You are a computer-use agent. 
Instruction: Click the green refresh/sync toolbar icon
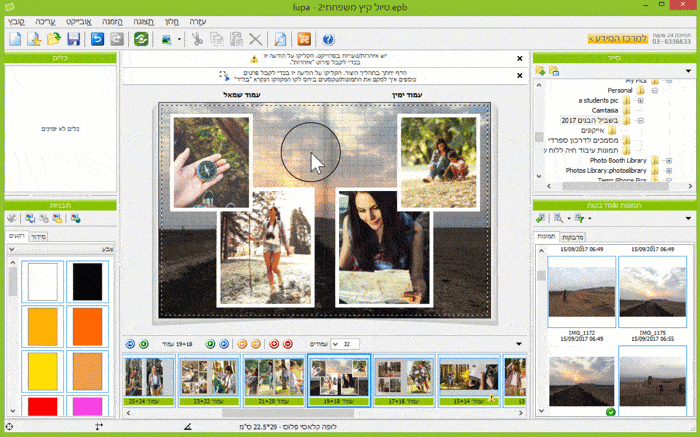pos(141,39)
